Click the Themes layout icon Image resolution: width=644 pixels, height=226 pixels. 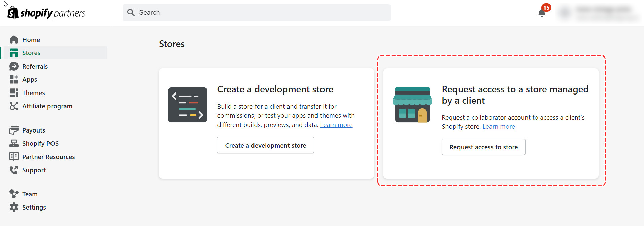click(x=14, y=93)
